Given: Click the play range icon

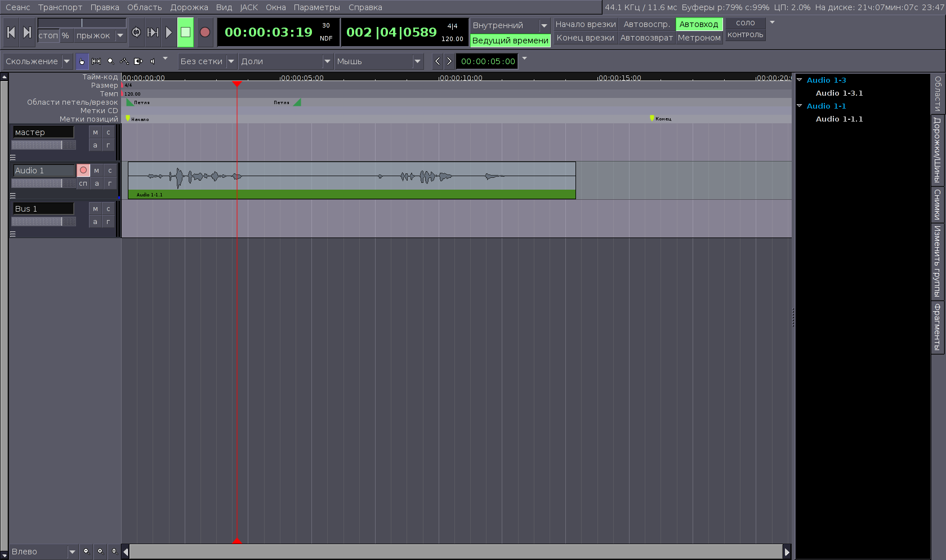Looking at the screenshot, I should coord(153,33).
